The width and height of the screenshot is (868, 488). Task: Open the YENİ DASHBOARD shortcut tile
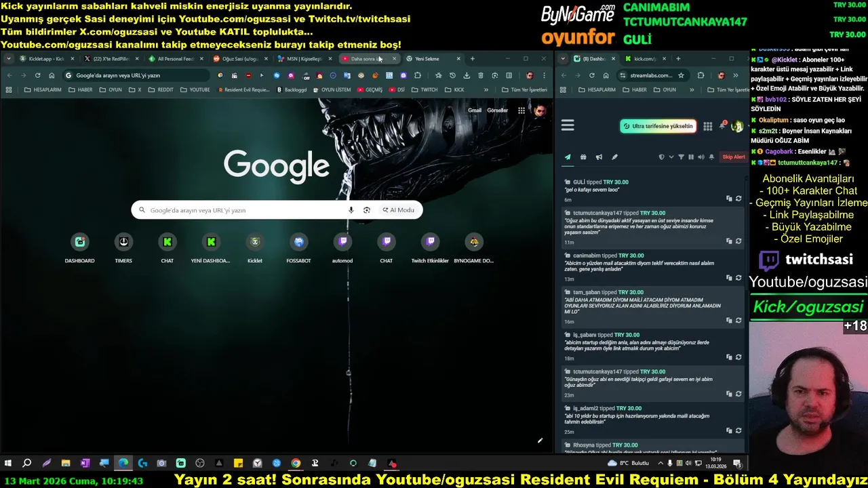pyautogui.click(x=211, y=247)
